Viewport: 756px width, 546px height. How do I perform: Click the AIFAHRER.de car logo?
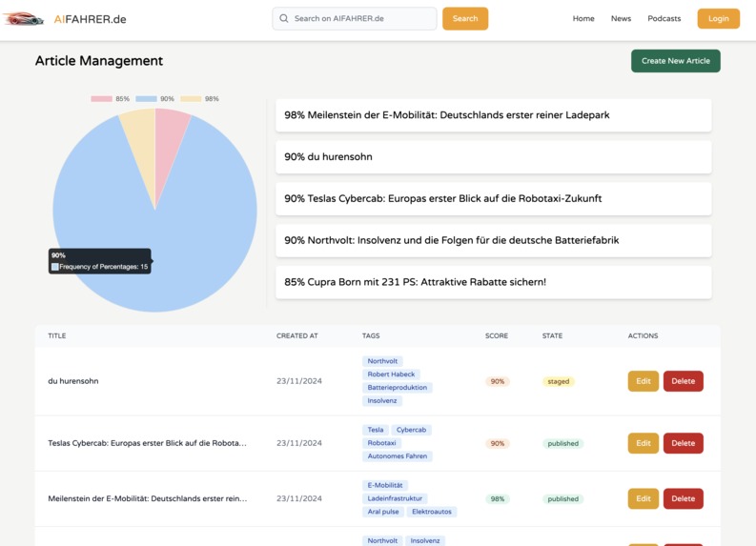[23, 19]
